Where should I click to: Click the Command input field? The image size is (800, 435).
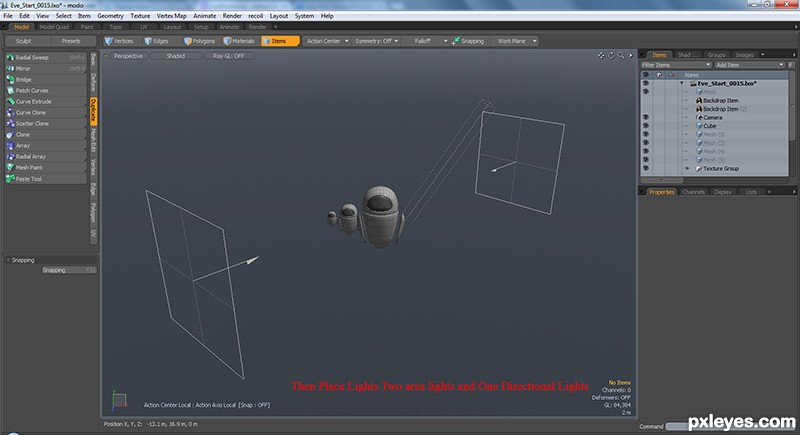click(x=676, y=426)
